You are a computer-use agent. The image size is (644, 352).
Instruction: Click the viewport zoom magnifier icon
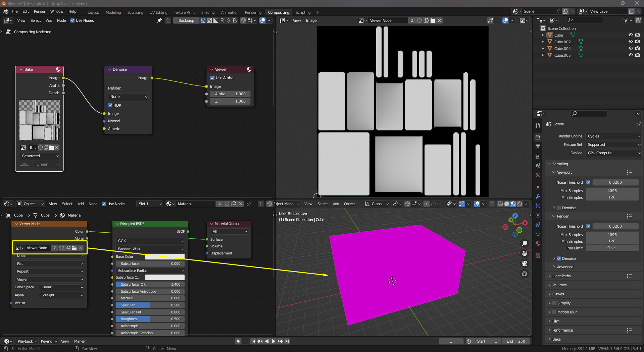[525, 243]
